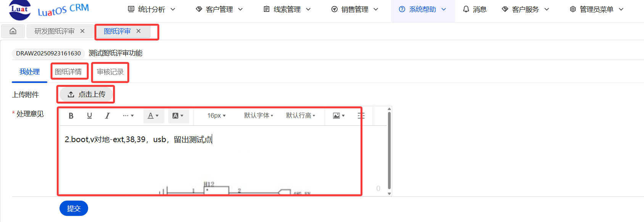This screenshot has height=222, width=644.
Task: Open the 线索管理 menu
Action: 287,9
